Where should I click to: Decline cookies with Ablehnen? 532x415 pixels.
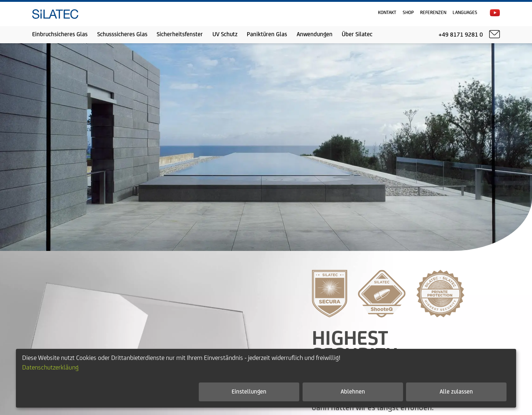(x=353, y=392)
